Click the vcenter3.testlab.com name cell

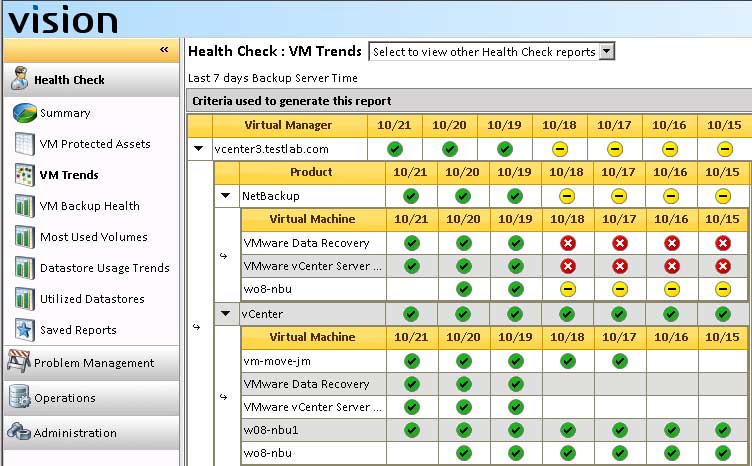[x=290, y=149]
